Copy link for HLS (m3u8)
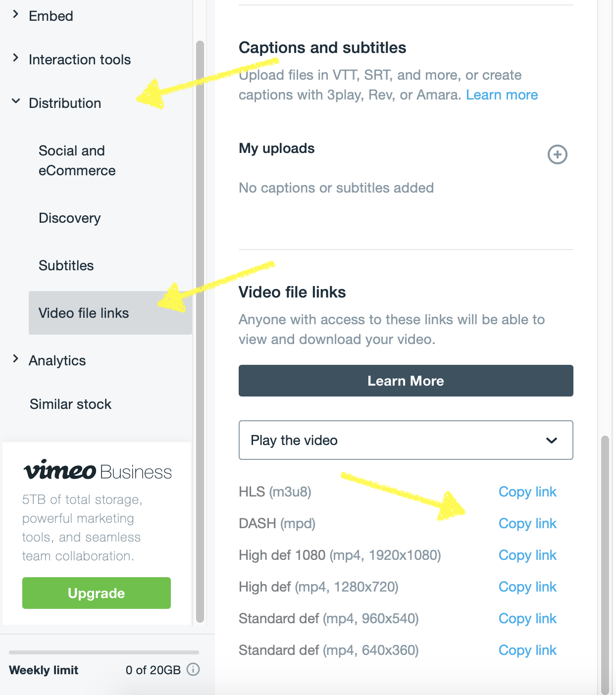This screenshot has width=616, height=695. [x=527, y=492]
